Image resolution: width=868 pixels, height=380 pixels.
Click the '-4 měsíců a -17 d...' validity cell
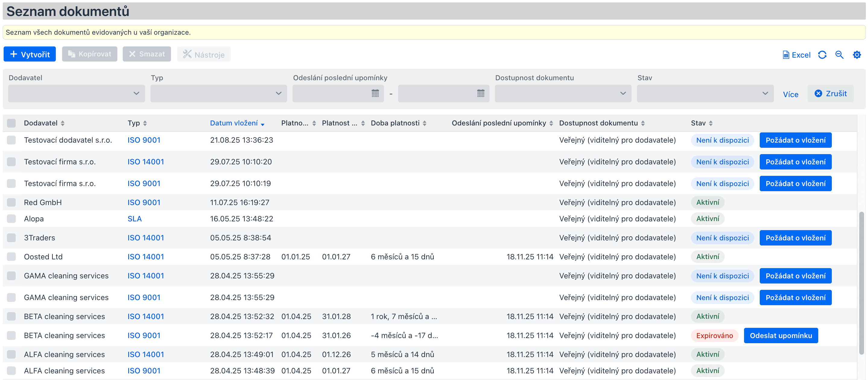[404, 336]
